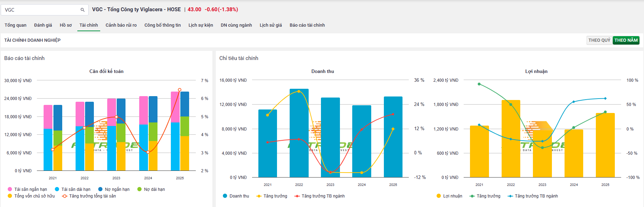Toggle Lợi nhuận legend series
Screen dimensions: 644x207
coord(449,196)
